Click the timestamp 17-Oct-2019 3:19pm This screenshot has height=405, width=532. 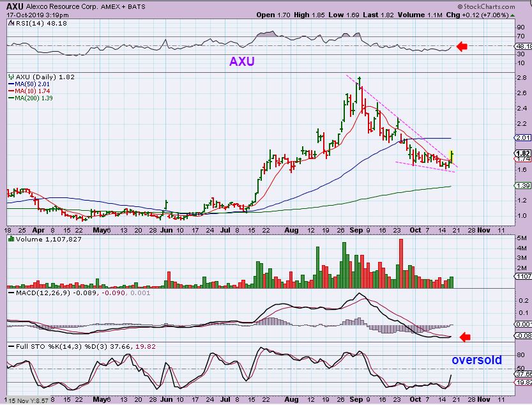(37, 15)
